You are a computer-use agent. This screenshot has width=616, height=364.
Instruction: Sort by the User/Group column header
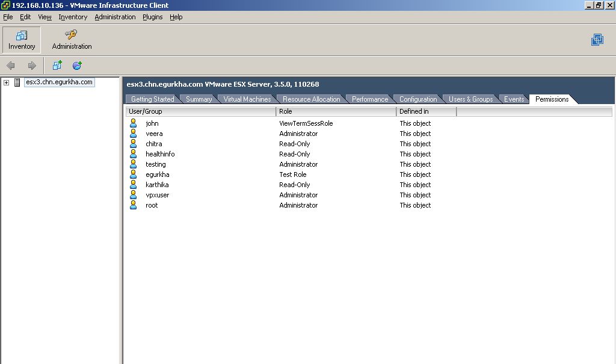(201, 111)
